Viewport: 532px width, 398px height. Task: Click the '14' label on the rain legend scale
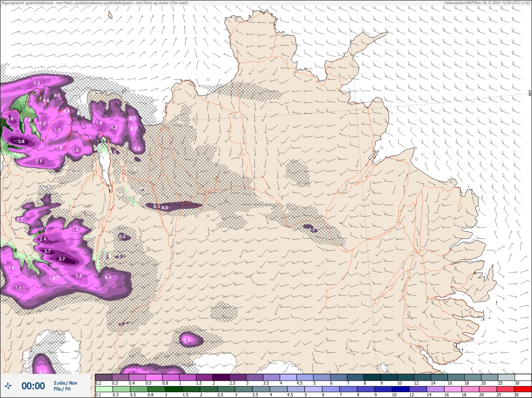(x=429, y=395)
